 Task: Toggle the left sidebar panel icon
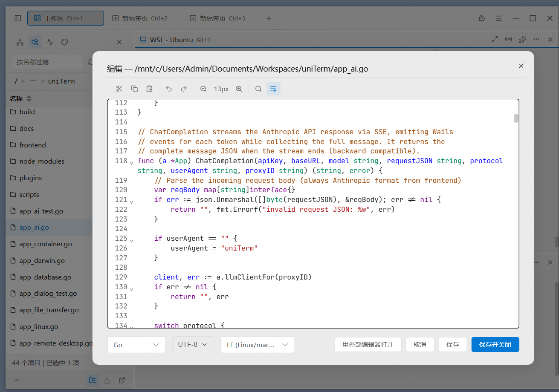click(x=17, y=18)
